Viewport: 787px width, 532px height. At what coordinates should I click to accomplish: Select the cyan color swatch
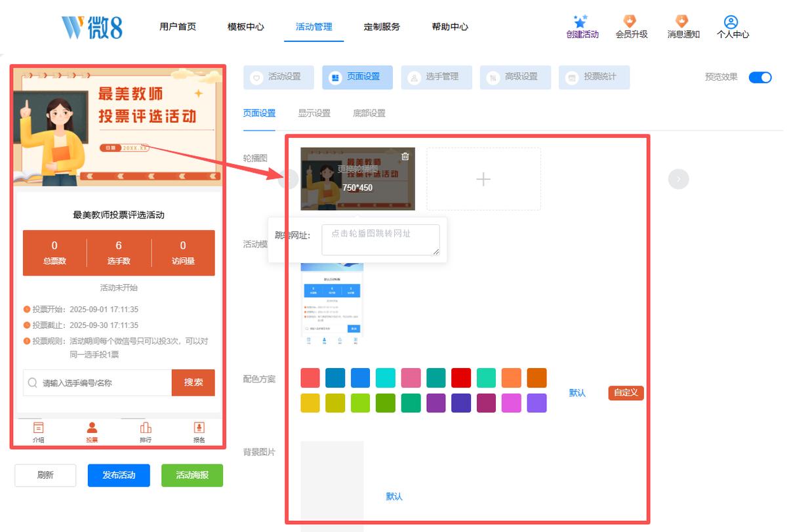click(x=386, y=378)
